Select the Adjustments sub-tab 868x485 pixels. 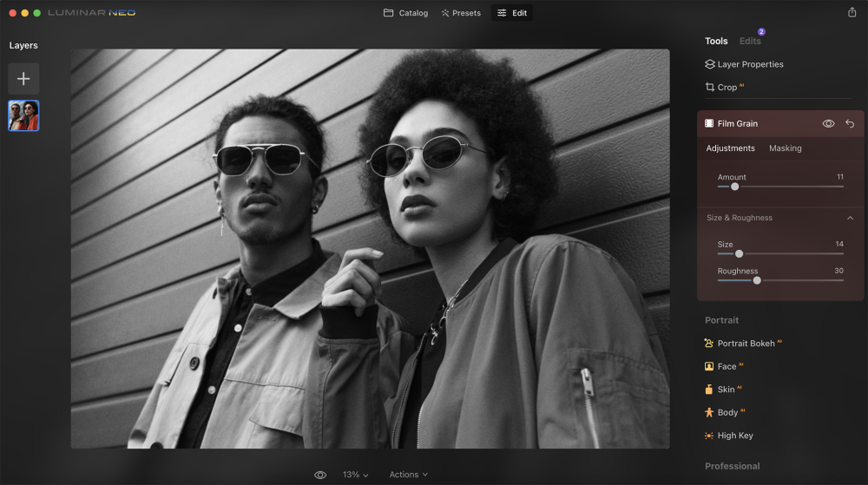(x=730, y=148)
